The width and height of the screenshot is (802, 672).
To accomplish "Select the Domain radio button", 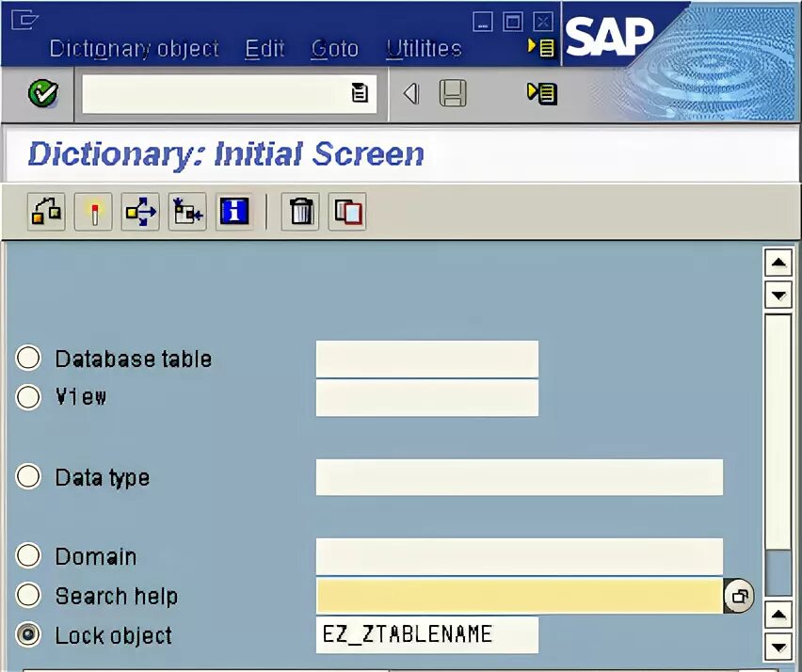I will click(28, 556).
